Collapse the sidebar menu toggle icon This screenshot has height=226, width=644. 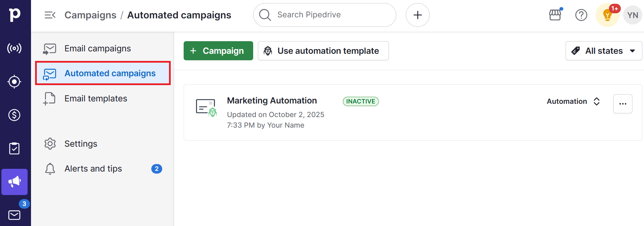[x=50, y=15]
